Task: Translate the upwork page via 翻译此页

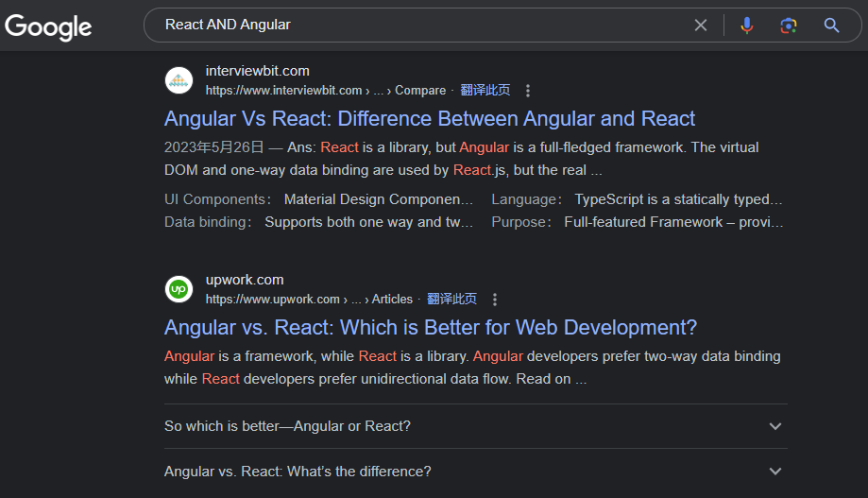Action: tap(451, 299)
